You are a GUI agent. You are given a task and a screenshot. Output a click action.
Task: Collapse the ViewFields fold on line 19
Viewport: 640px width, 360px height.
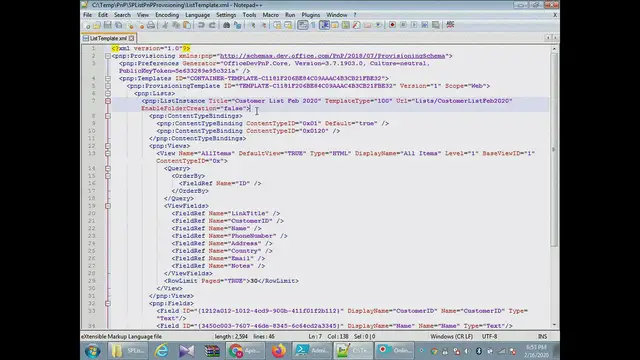(x=108, y=206)
